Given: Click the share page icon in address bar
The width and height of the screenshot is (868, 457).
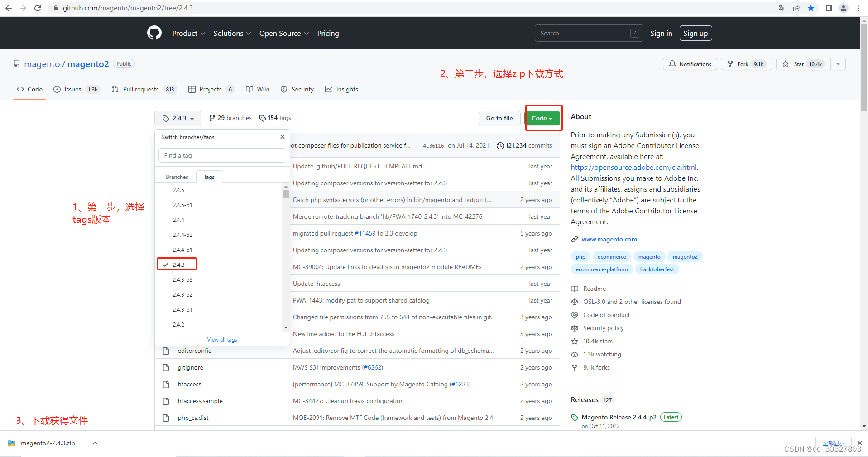Looking at the screenshot, I should (796, 8).
